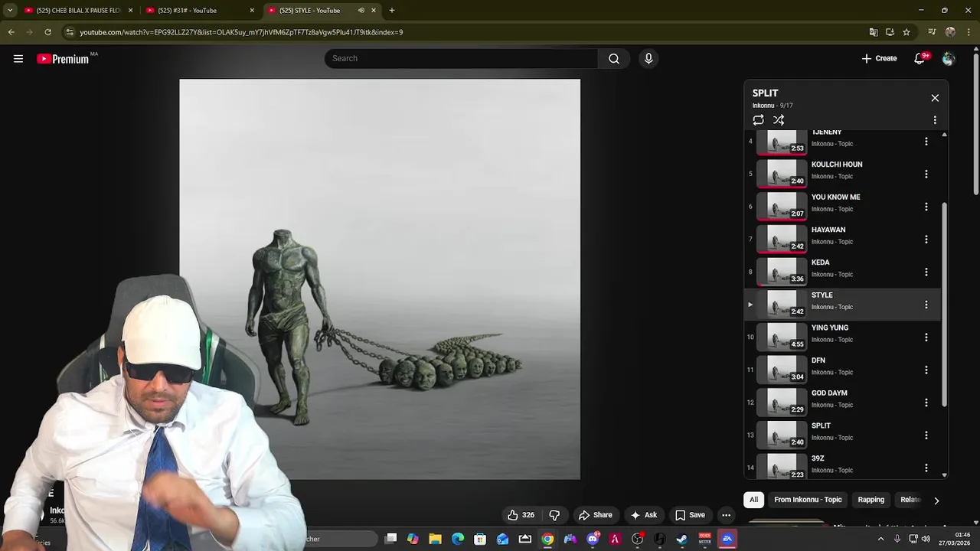
Task: Open options menu for DFN
Action: coord(926,370)
